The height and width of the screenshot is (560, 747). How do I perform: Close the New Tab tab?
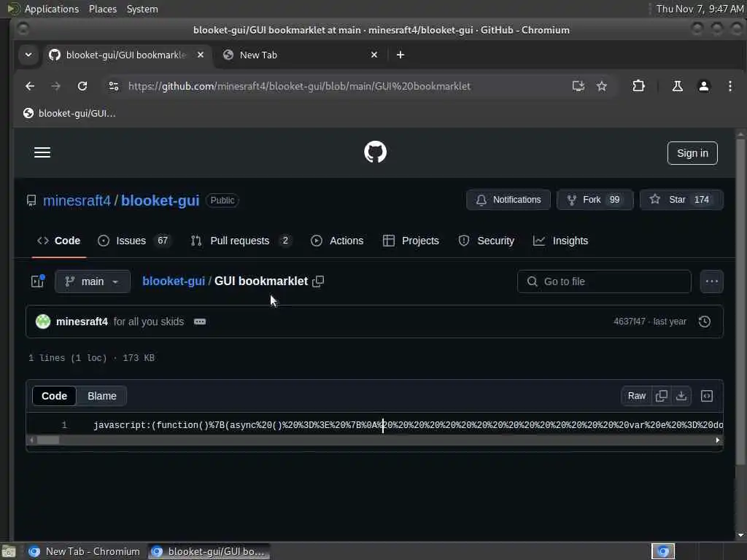point(374,55)
